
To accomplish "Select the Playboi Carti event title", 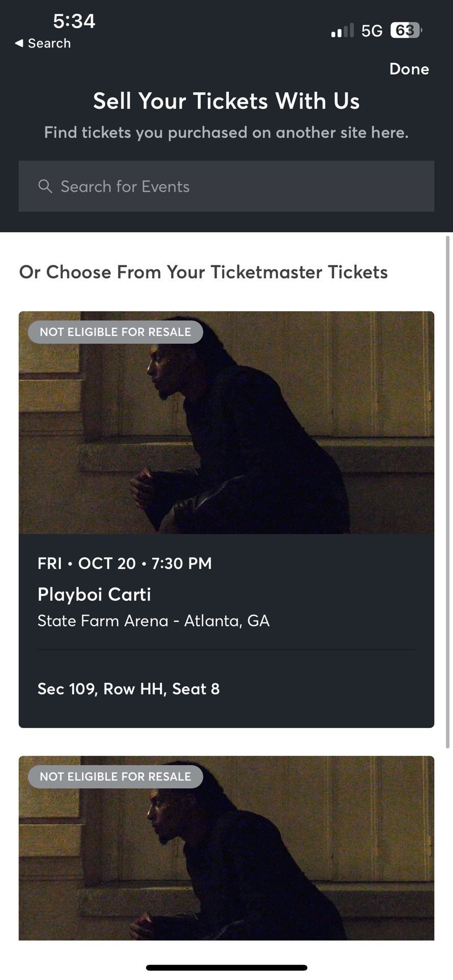I will [x=94, y=594].
